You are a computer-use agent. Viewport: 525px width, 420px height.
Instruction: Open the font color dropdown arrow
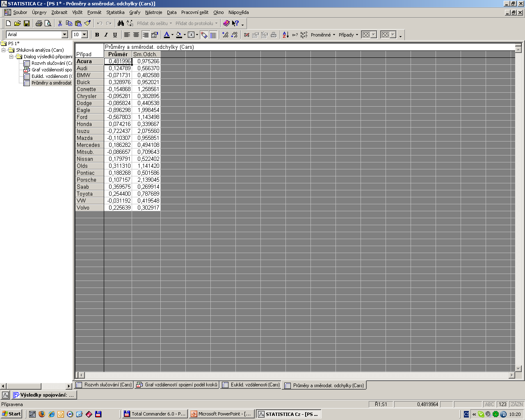[x=172, y=35]
